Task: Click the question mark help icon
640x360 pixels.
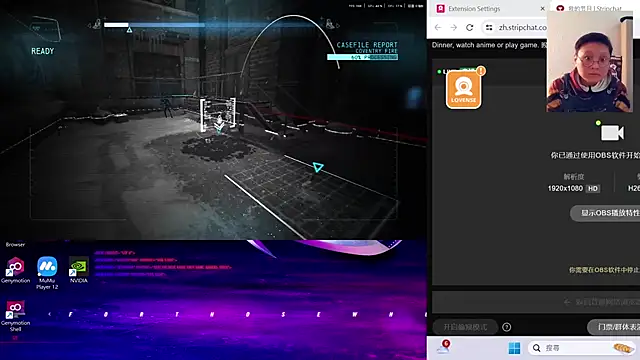Action: [507, 327]
